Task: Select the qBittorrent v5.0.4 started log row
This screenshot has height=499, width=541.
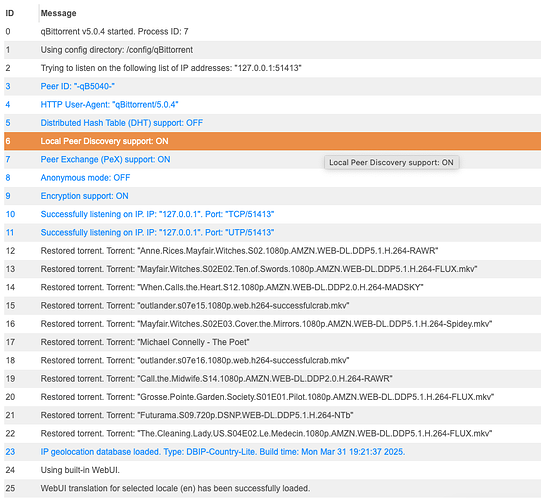Action: pyautogui.click(x=272, y=31)
